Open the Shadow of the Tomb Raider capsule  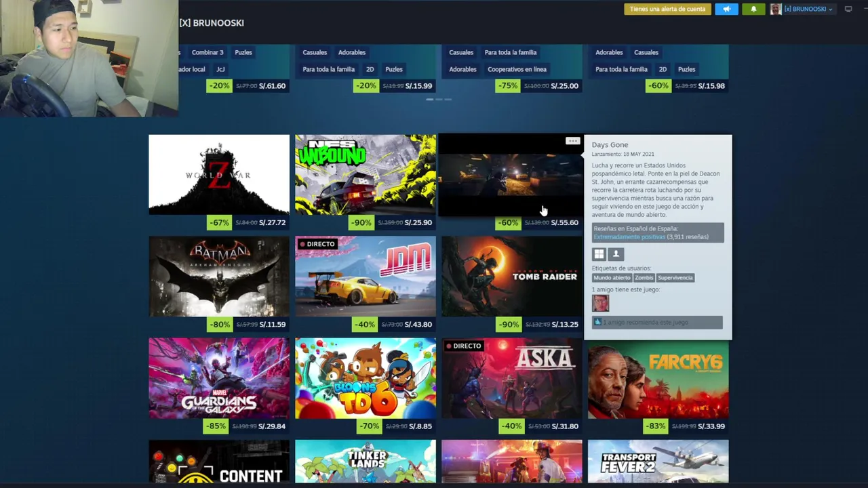coord(512,277)
